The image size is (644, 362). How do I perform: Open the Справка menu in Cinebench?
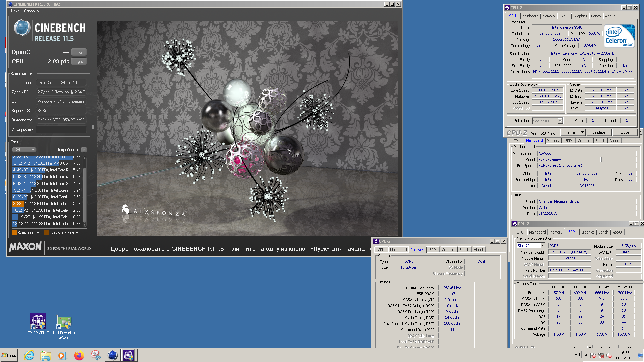click(x=31, y=11)
